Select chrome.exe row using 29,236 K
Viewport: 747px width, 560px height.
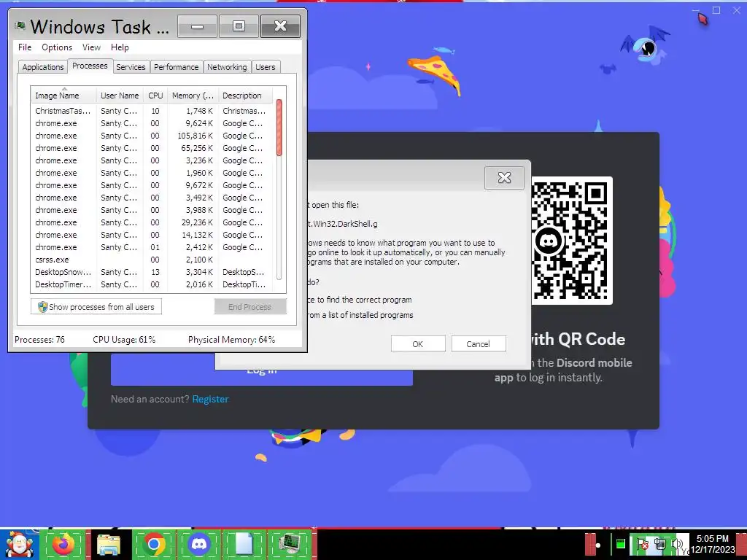[152, 222]
